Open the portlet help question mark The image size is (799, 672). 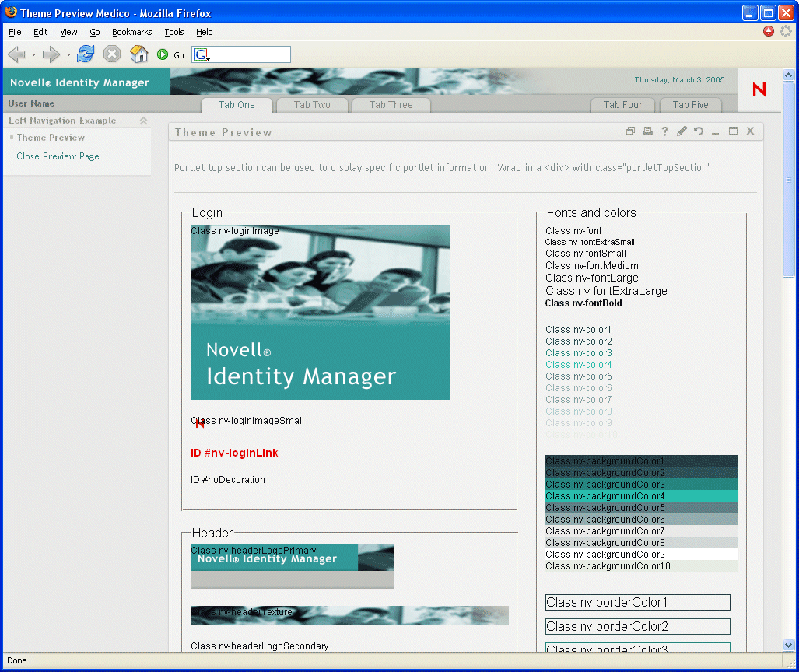(x=664, y=131)
